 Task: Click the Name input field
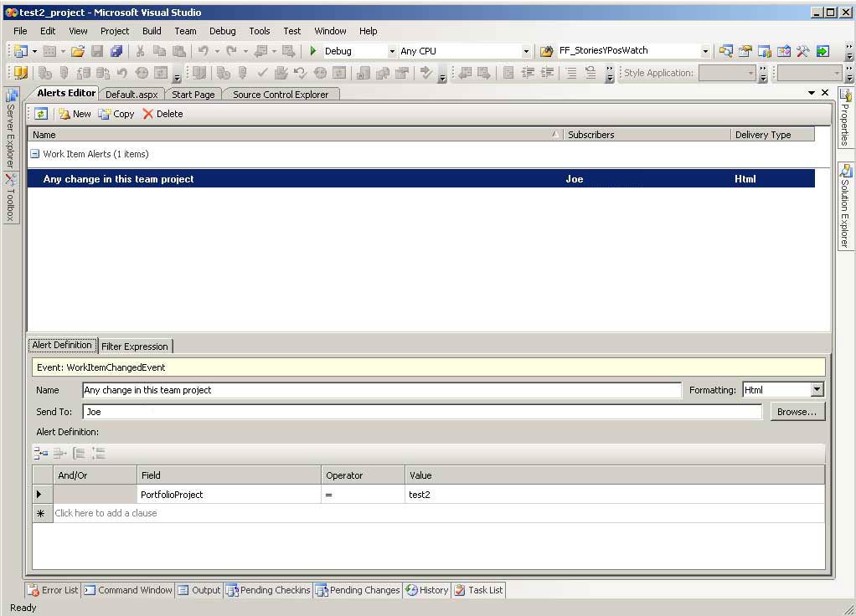pyautogui.click(x=382, y=390)
